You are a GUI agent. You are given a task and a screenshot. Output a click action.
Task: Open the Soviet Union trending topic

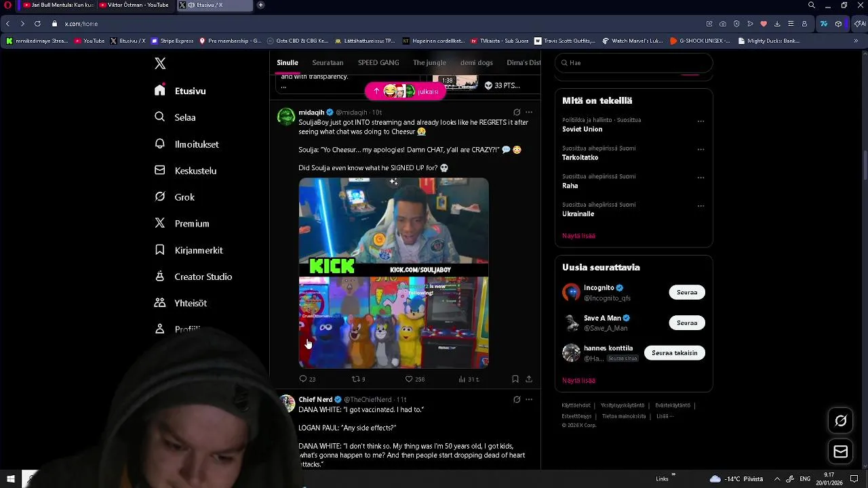tap(582, 129)
